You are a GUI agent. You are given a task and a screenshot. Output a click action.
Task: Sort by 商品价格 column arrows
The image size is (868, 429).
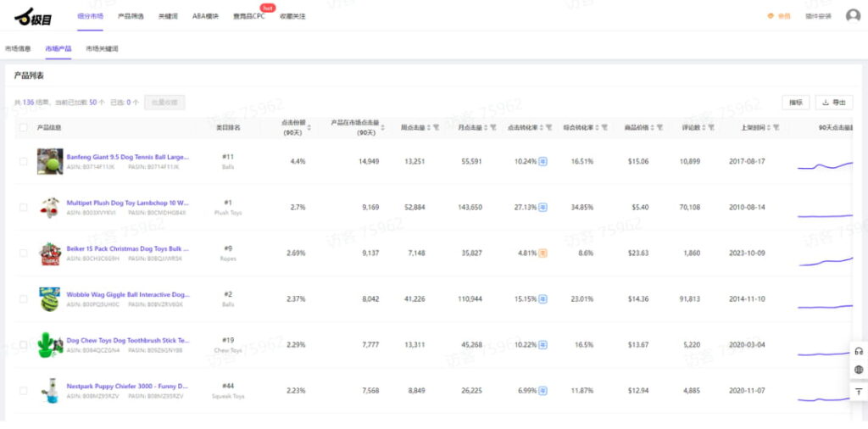[653, 128]
